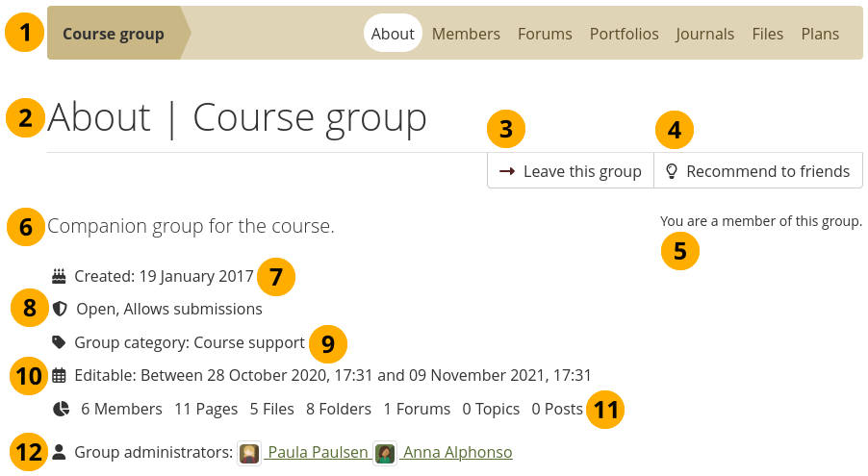The height and width of the screenshot is (476, 868).
Task: Switch to the Plans tab
Action: click(820, 34)
